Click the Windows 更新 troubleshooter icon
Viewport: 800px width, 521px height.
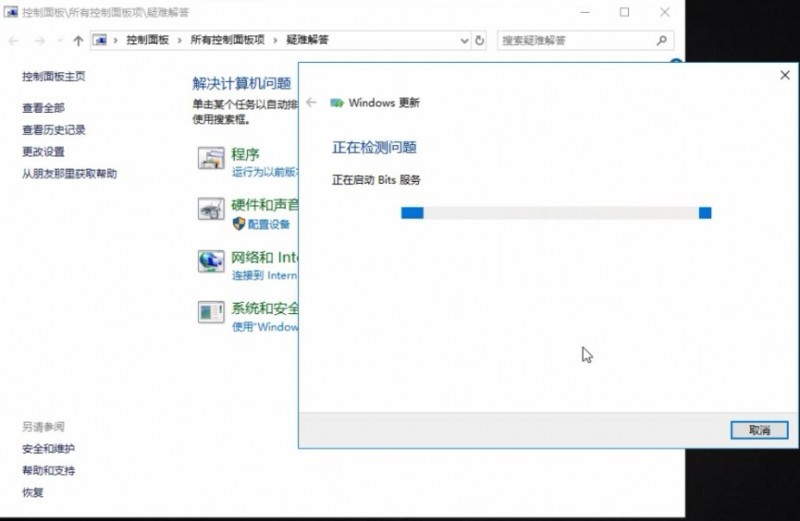[x=337, y=103]
